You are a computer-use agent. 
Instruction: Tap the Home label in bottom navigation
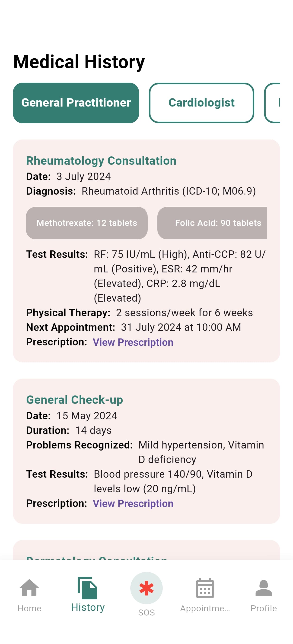coord(29,608)
